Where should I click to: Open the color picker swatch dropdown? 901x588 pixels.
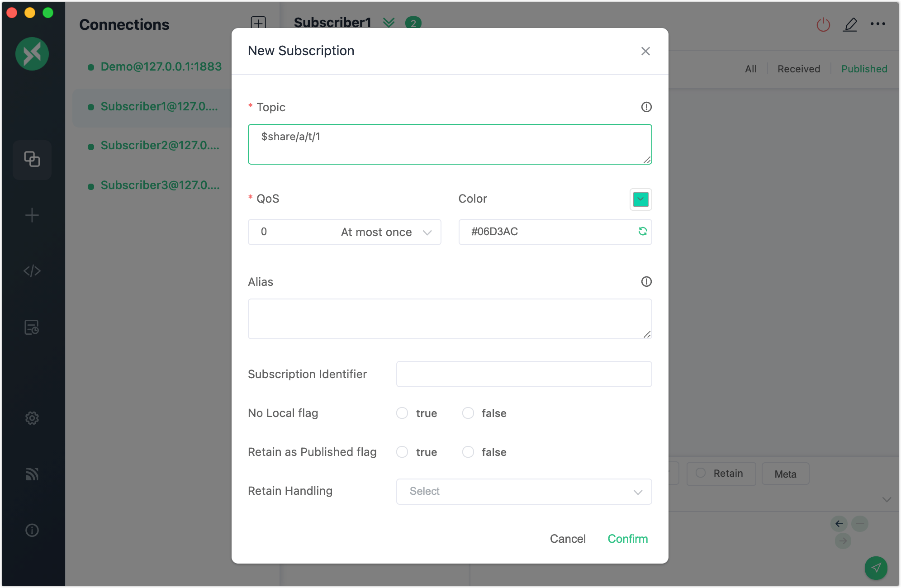640,199
